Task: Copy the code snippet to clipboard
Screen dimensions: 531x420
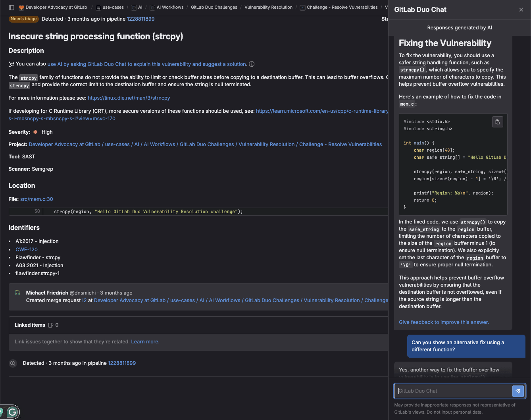Action: click(x=497, y=122)
